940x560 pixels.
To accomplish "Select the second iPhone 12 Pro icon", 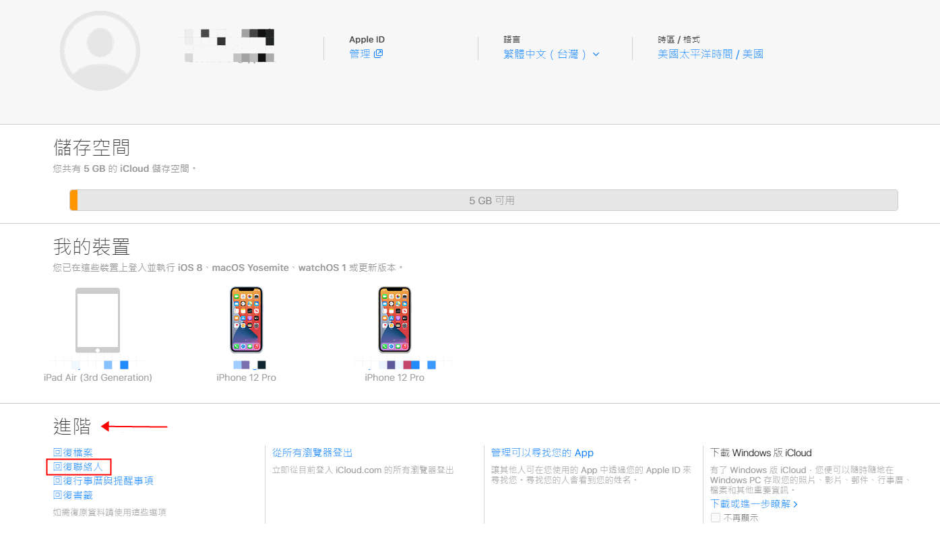I will pyautogui.click(x=394, y=320).
